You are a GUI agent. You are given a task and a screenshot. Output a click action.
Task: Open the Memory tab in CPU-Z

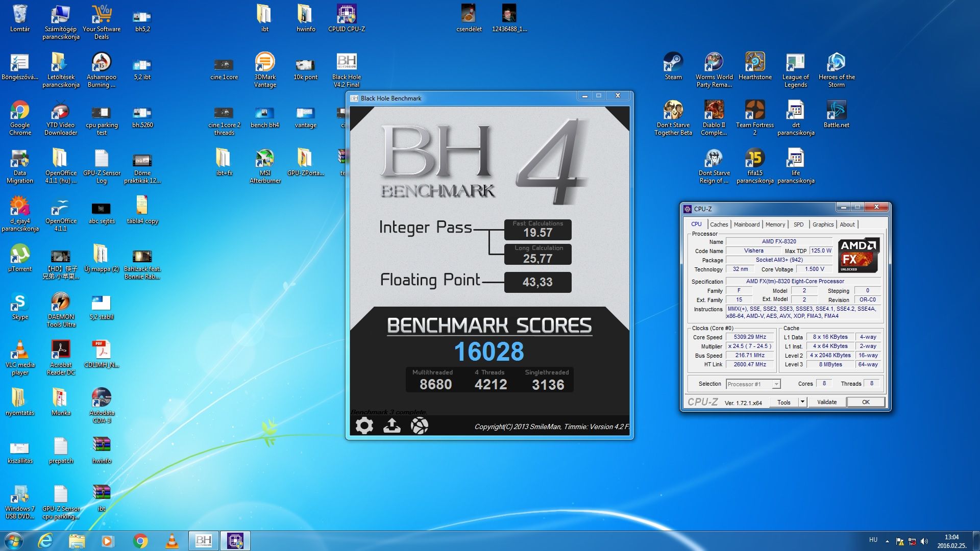(775, 224)
